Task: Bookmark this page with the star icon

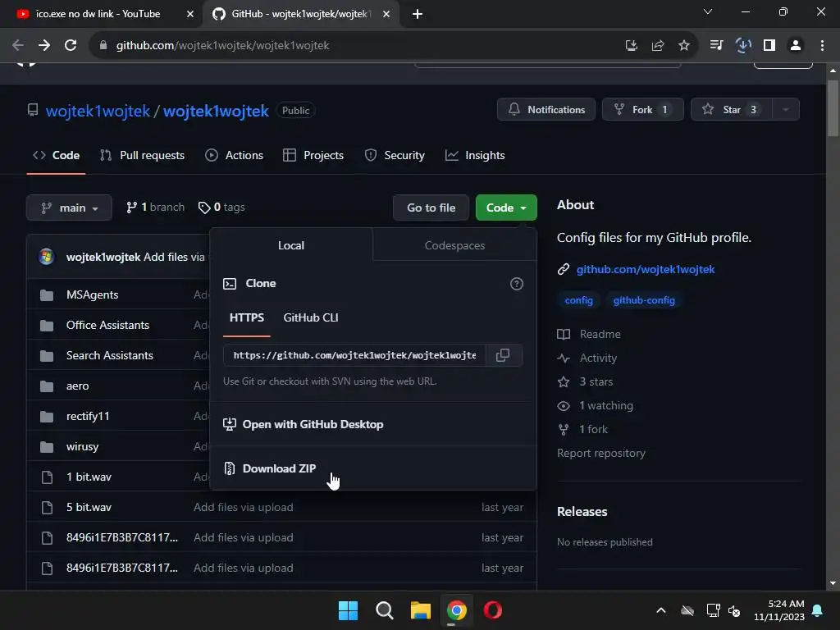Action: coord(684,46)
